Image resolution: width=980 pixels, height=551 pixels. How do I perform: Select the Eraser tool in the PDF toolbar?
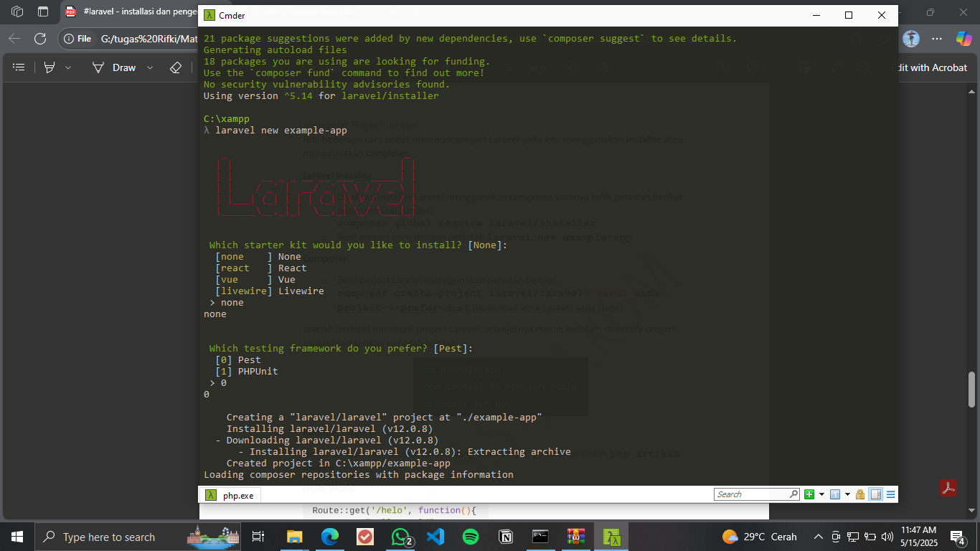176,67
